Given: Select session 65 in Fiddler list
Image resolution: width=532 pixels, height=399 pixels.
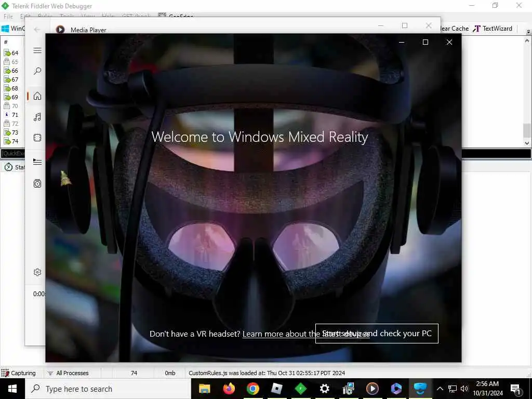Looking at the screenshot, I should 11,62.
